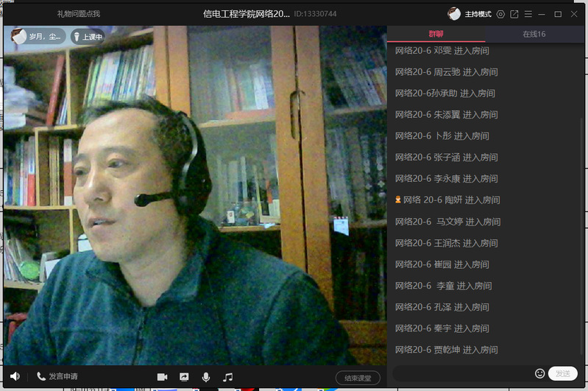
Task: Click the 发送 send button
Action: [563, 373]
